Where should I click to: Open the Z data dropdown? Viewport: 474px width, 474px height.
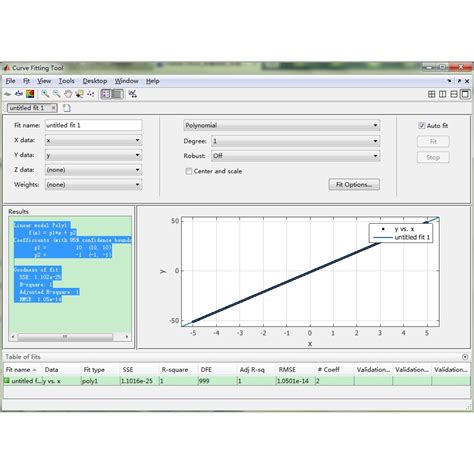point(93,170)
